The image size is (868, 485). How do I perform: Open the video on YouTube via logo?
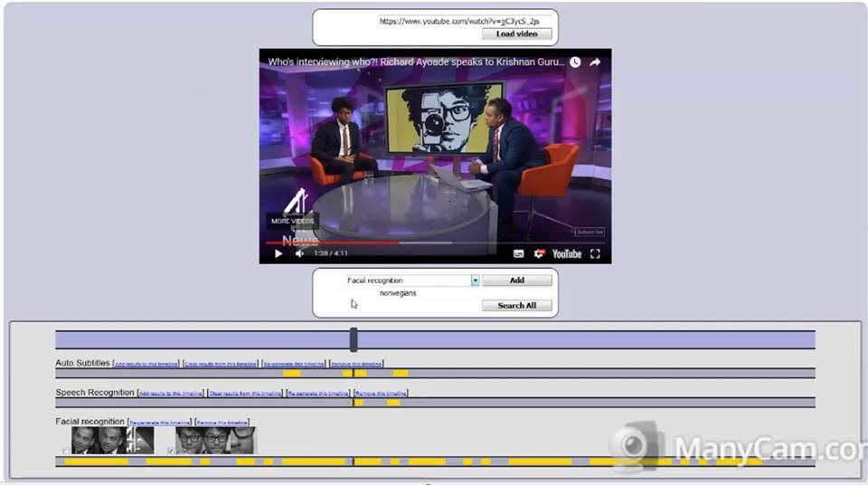[567, 254]
